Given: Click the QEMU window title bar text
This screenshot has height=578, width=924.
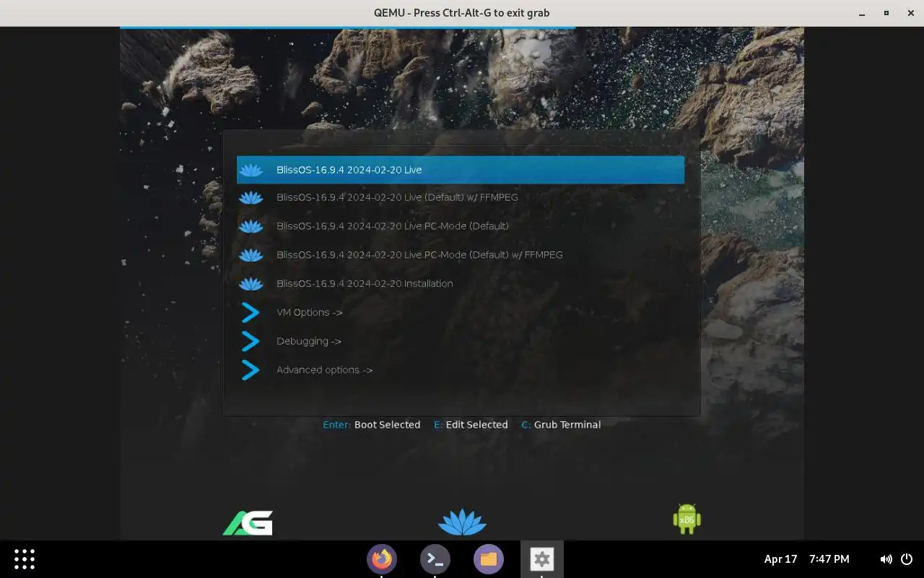Looking at the screenshot, I should (462, 13).
